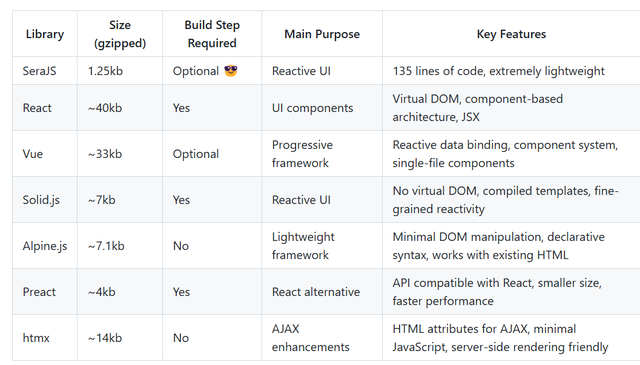Image resolution: width=640 pixels, height=365 pixels.
Task: Select the Vue row name
Action: [x=33, y=154]
